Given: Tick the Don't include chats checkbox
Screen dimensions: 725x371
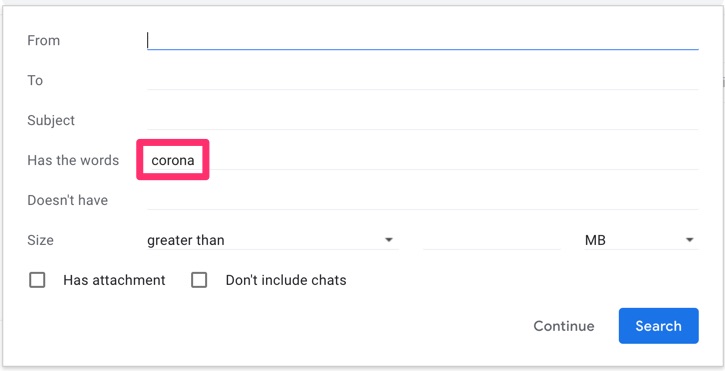Looking at the screenshot, I should click(x=199, y=280).
